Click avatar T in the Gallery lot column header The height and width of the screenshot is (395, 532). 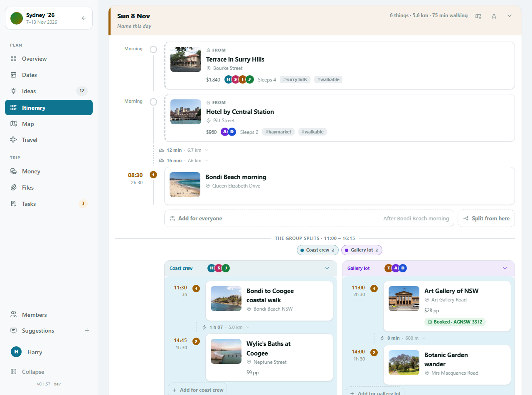pos(389,268)
